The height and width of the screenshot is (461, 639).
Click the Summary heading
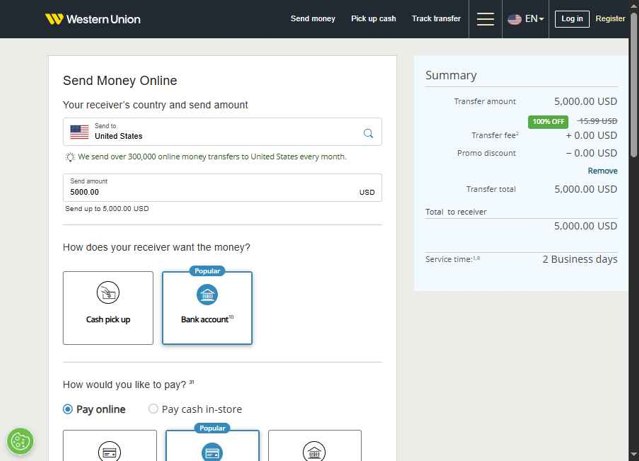(451, 75)
